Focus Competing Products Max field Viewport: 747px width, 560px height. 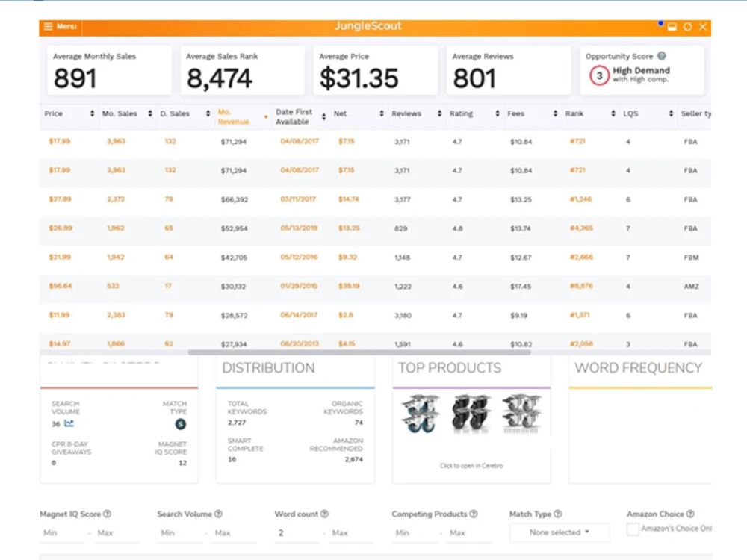469,533
